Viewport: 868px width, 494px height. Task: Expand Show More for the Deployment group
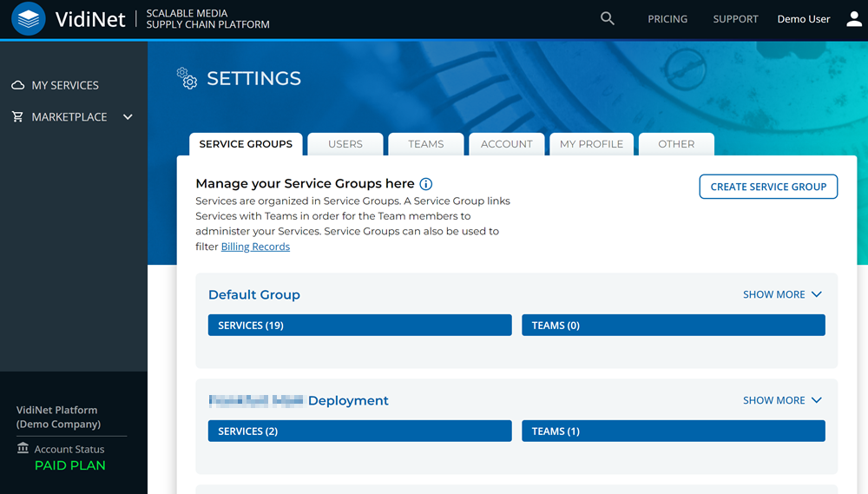click(782, 400)
